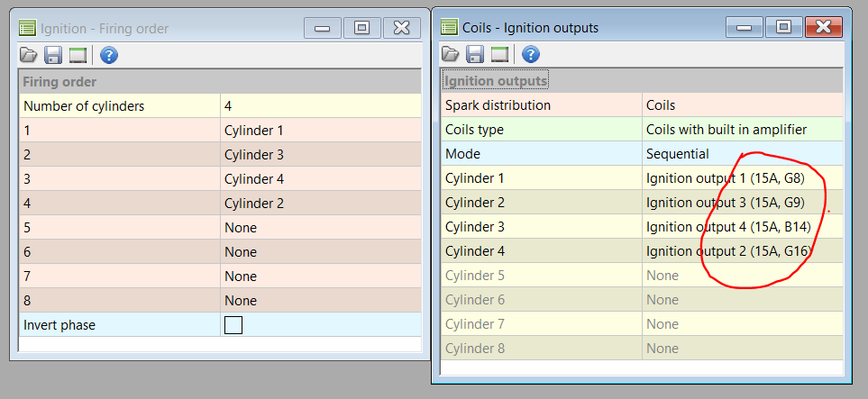Open the Mode dropdown showing Sequential
Image resolution: width=868 pixels, height=399 pixels.
click(743, 154)
